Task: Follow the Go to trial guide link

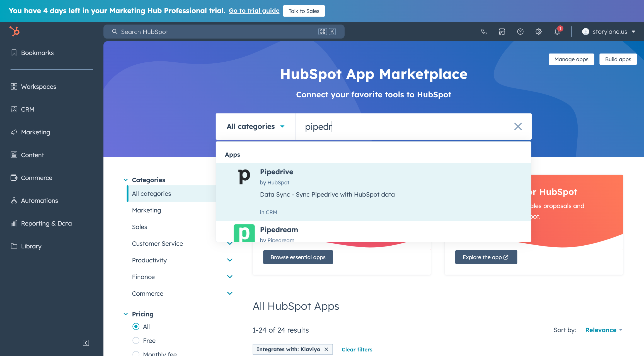Action: 254,11
